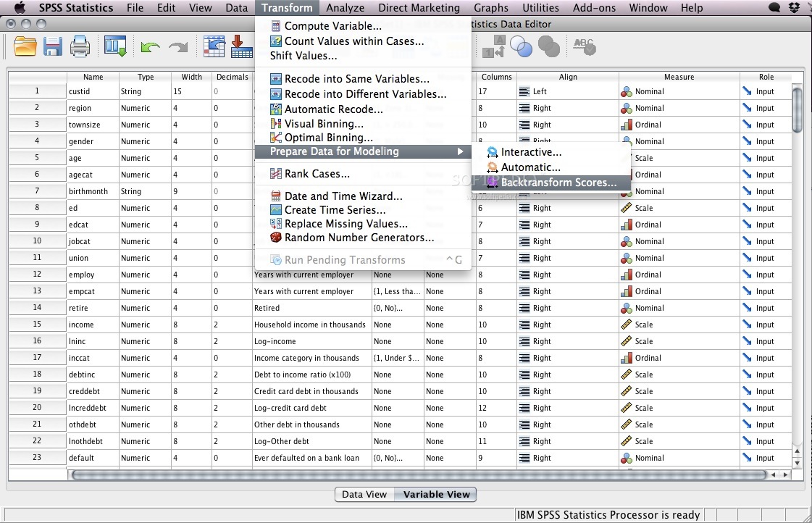This screenshot has height=523, width=812.
Task: Choose Date and Time Wizard
Action: tap(363, 196)
